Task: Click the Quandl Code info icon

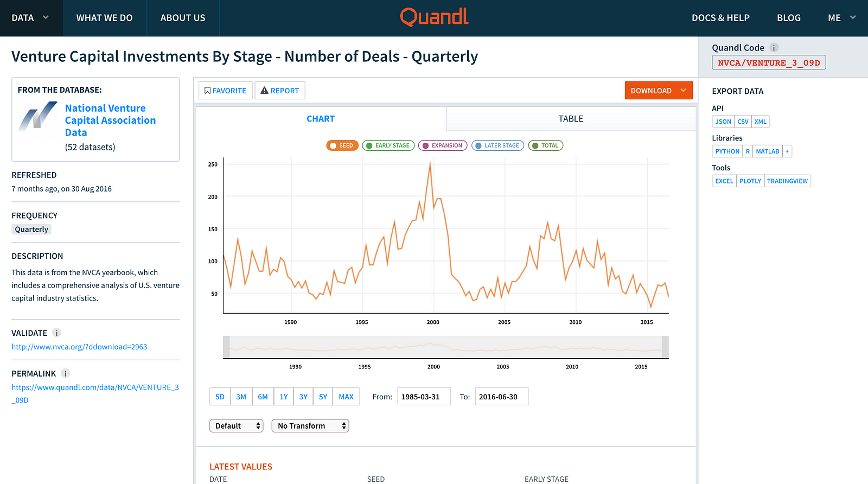Action: tap(774, 48)
